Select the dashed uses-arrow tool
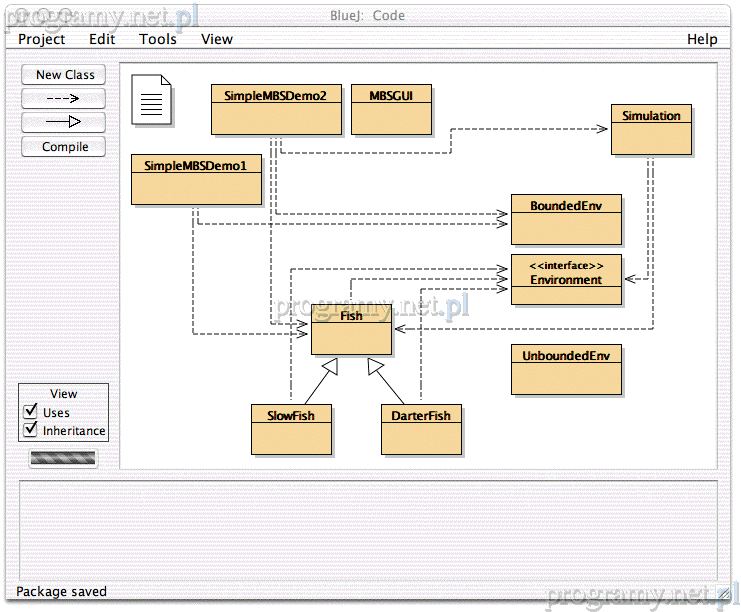 click(64, 98)
